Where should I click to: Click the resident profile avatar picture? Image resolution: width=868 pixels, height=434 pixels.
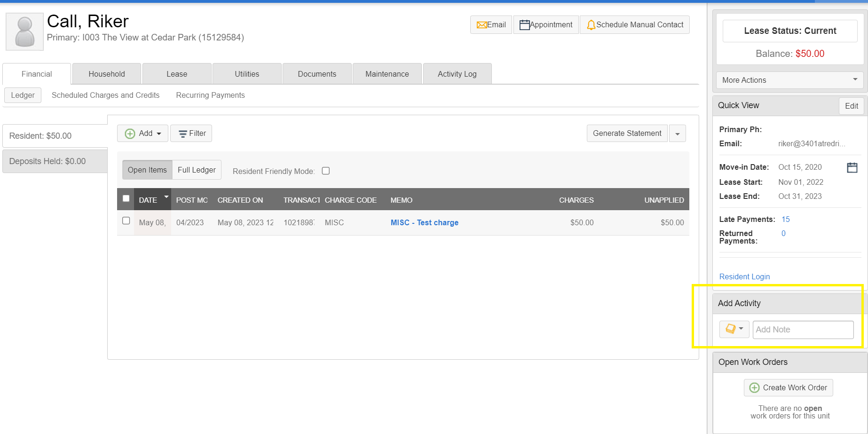pyautogui.click(x=24, y=32)
